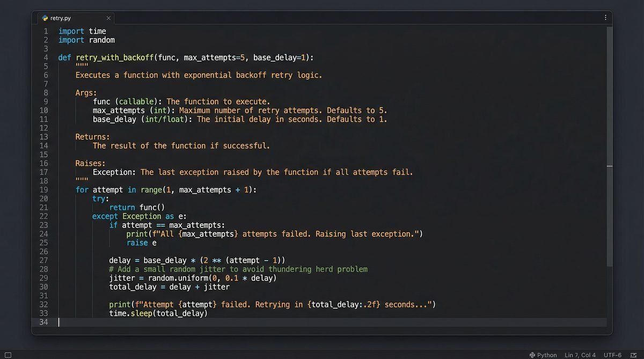Open go-to-line via the Lin 7, Col 4 indicator

click(580, 355)
